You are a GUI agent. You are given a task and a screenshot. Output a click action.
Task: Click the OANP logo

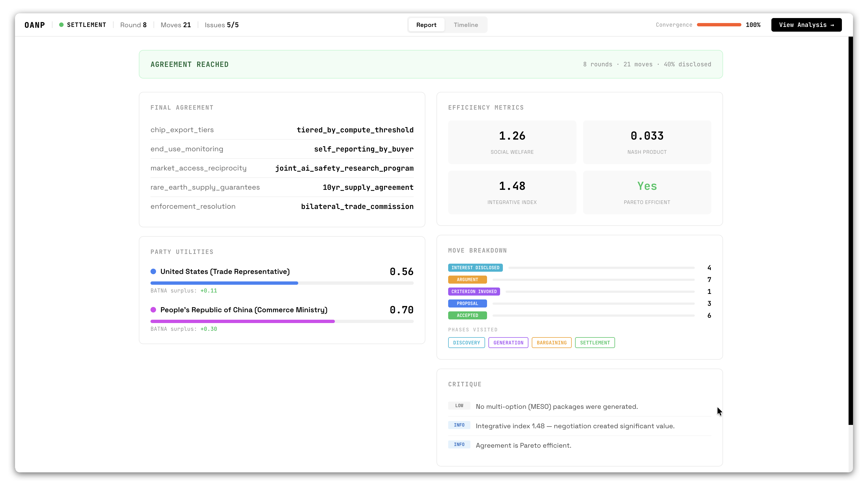[35, 25]
